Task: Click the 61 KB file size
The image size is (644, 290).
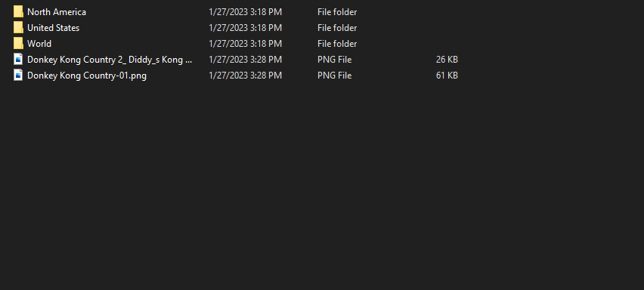Action: (x=447, y=76)
